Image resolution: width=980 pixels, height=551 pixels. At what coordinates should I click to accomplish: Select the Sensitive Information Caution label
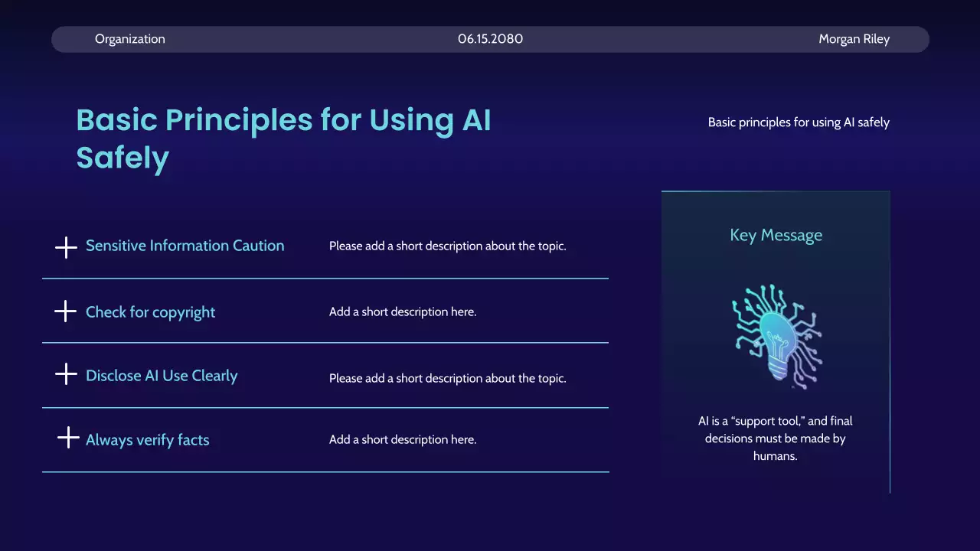(185, 246)
